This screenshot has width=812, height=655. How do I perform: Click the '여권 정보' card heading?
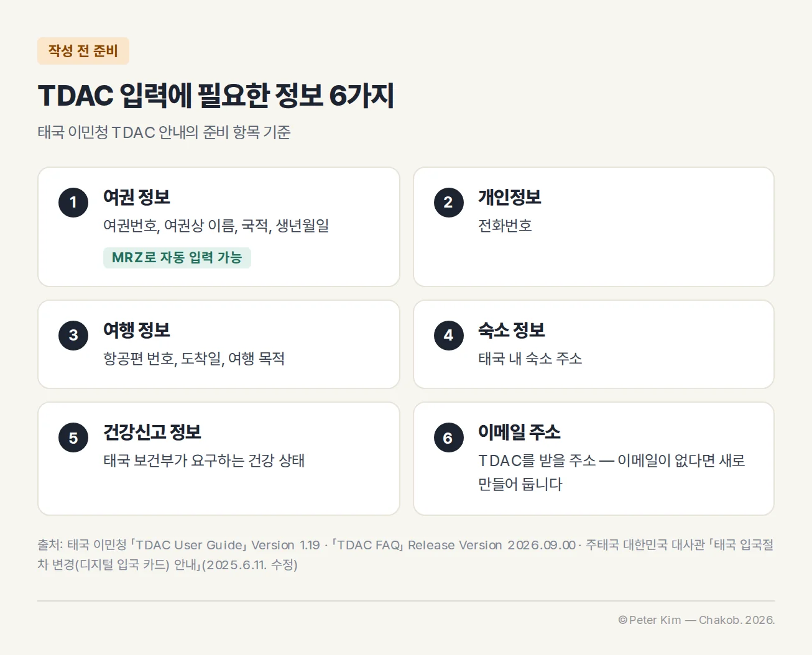pos(137,197)
